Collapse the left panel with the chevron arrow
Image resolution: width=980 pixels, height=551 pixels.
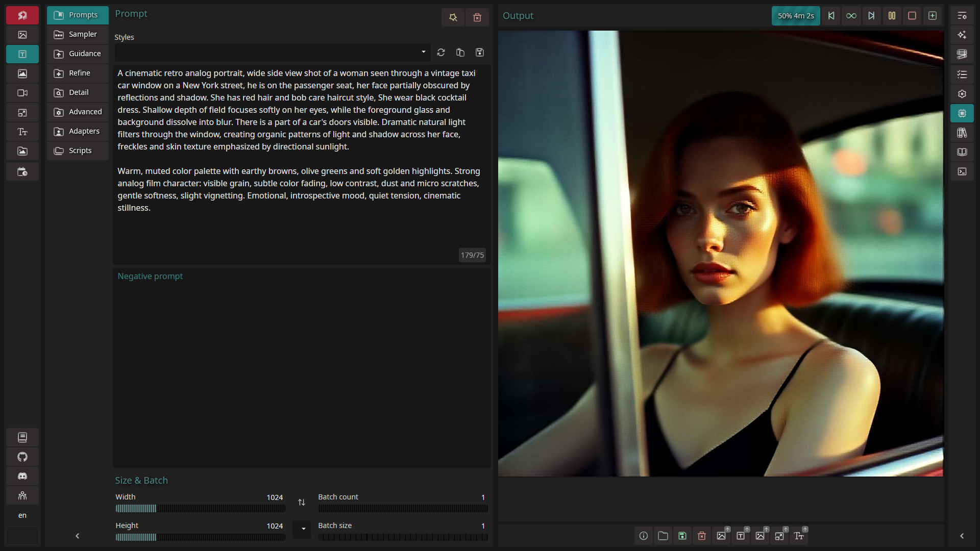point(77,536)
